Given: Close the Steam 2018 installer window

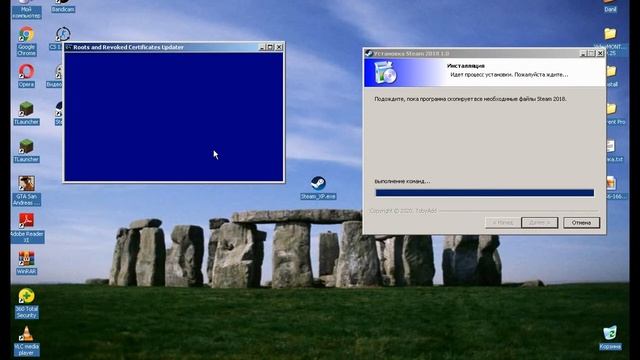Looking at the screenshot, I should 600,53.
